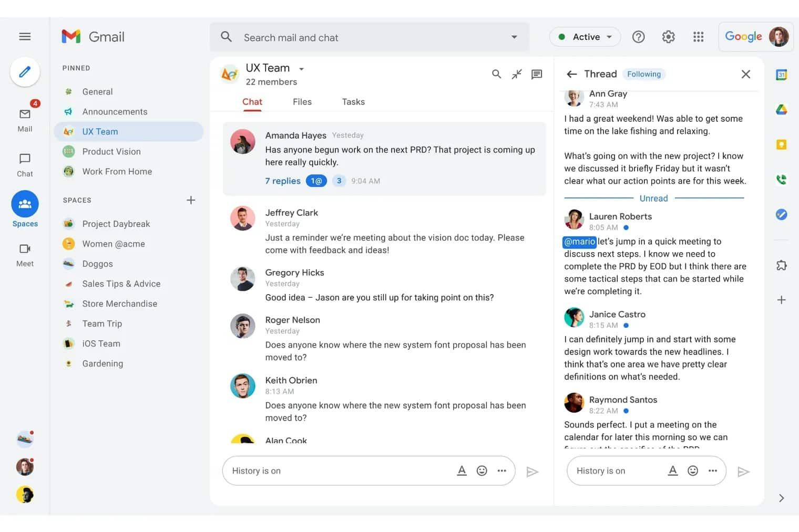
Task: Send the typed message with the send arrow
Action: (532, 471)
